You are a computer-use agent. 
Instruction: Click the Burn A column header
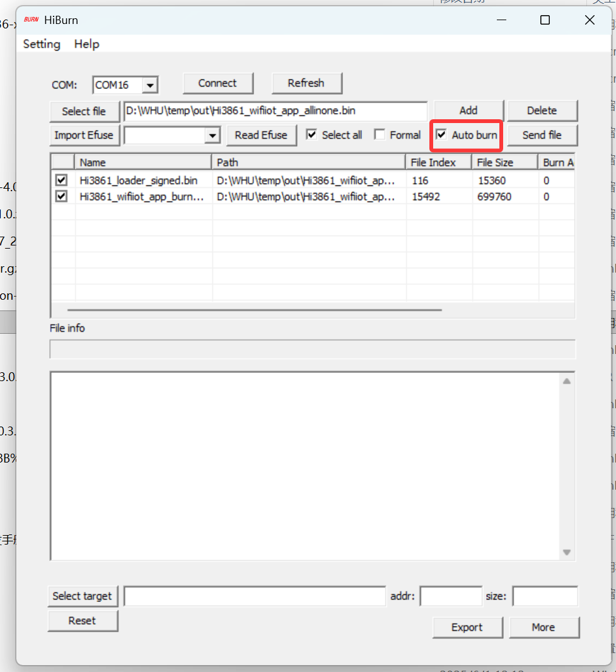click(x=557, y=162)
